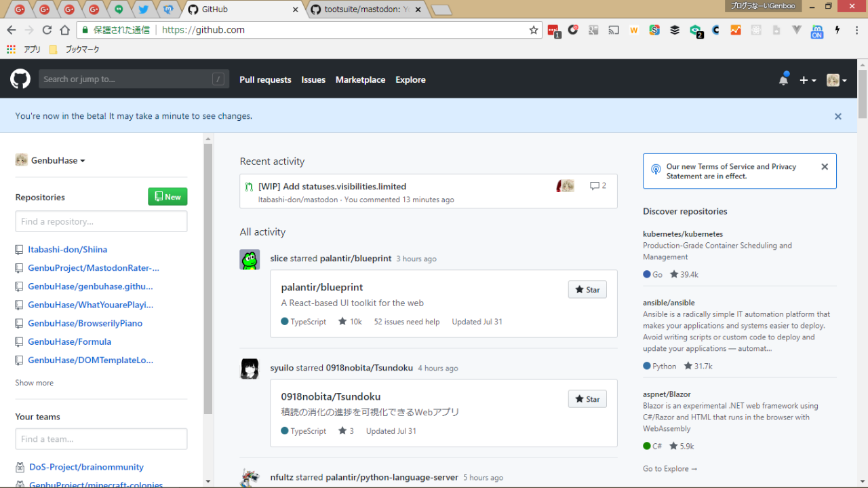Close the Terms of Service notice

tap(824, 167)
